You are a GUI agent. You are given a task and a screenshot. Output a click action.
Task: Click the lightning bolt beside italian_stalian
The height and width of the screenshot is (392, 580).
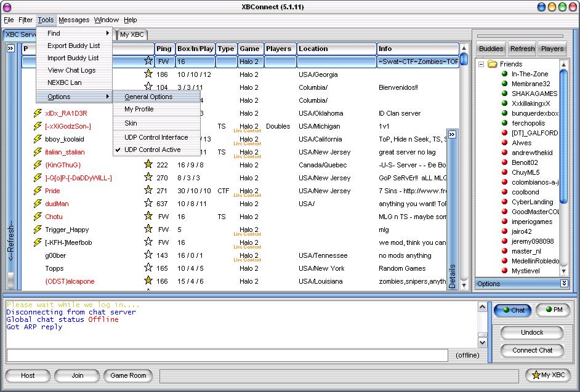[x=38, y=152]
